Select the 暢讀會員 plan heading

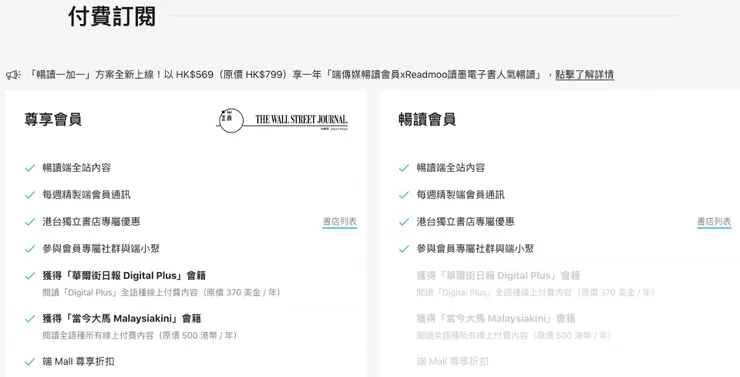coord(427,119)
